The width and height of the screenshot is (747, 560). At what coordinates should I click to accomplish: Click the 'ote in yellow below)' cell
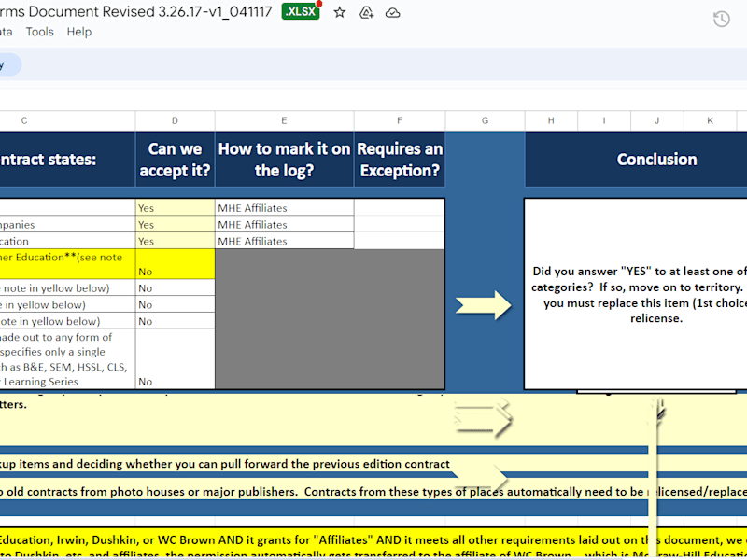point(67,321)
